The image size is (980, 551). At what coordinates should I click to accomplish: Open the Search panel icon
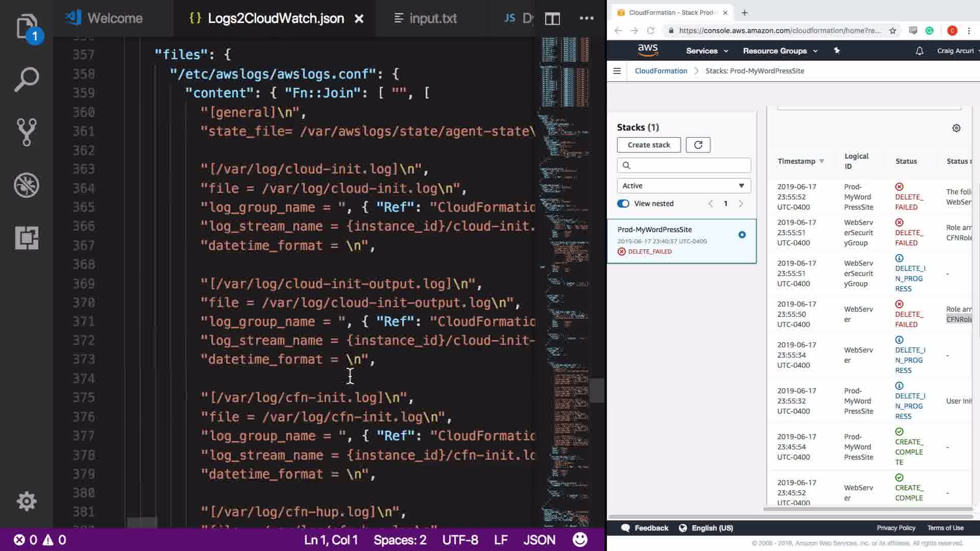[27, 80]
